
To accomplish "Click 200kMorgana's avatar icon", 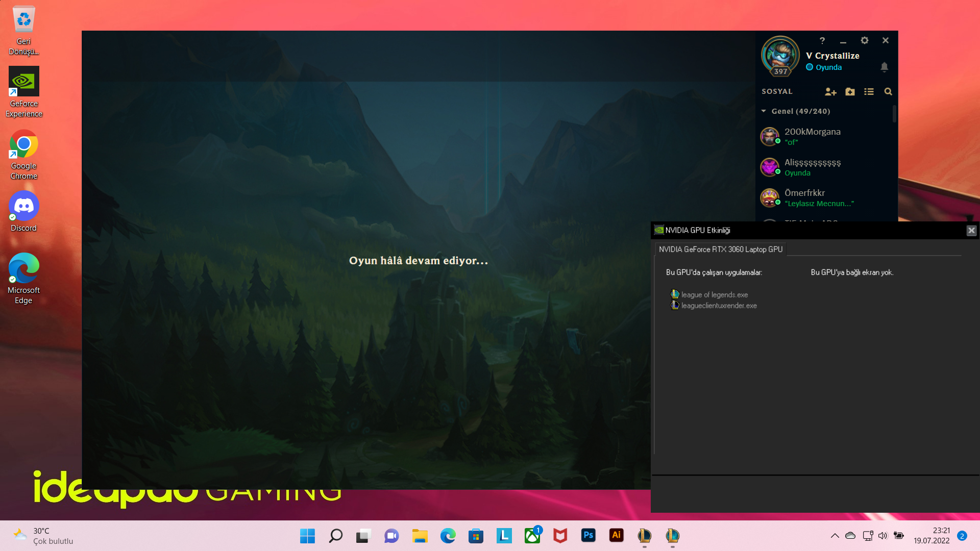I will 770,136.
